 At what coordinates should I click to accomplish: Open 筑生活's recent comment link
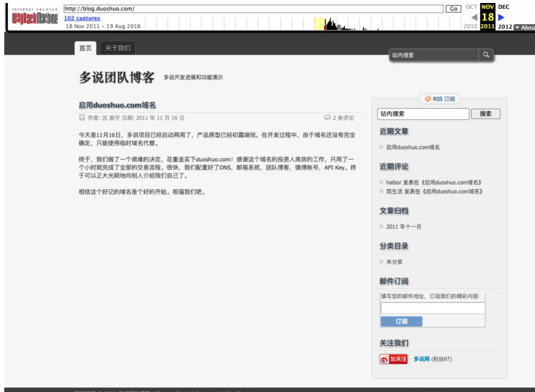[x=434, y=192]
